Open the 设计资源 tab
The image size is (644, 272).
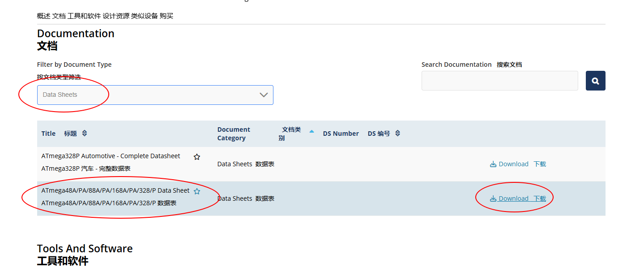[x=116, y=16]
